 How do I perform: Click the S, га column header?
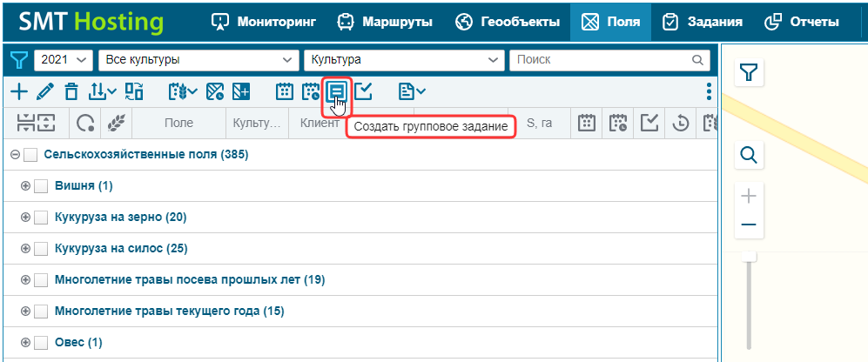click(539, 123)
